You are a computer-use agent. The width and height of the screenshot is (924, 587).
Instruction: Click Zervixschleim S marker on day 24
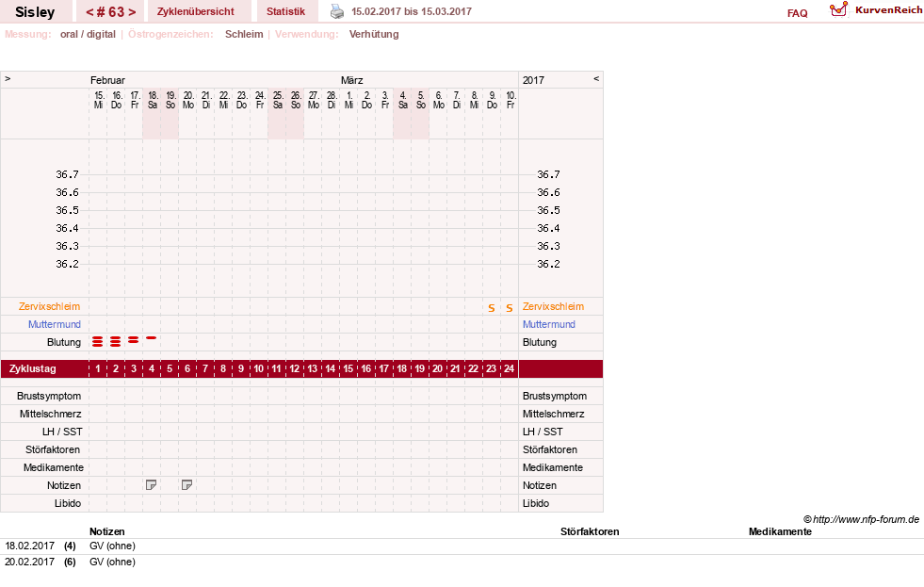tap(510, 308)
